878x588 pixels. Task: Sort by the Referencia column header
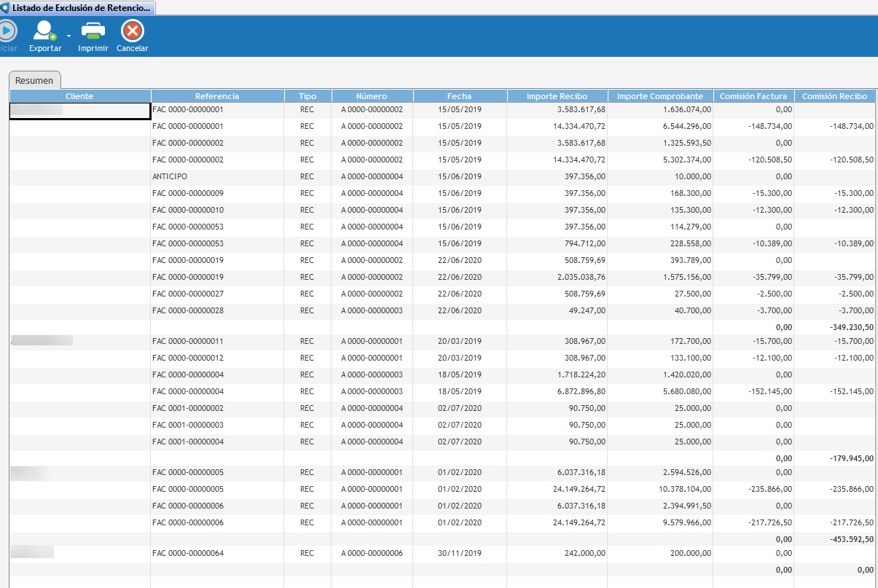(216, 96)
